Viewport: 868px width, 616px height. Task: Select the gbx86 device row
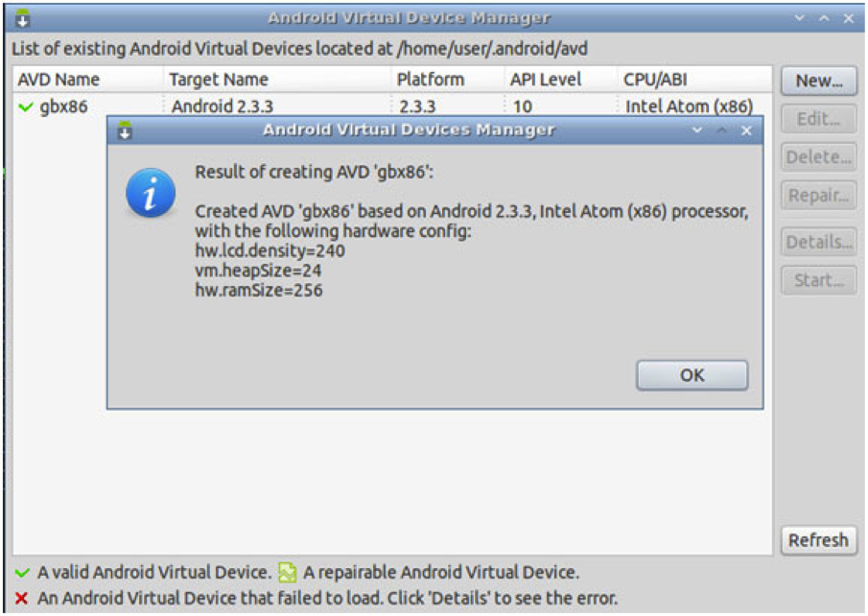[x=63, y=107]
